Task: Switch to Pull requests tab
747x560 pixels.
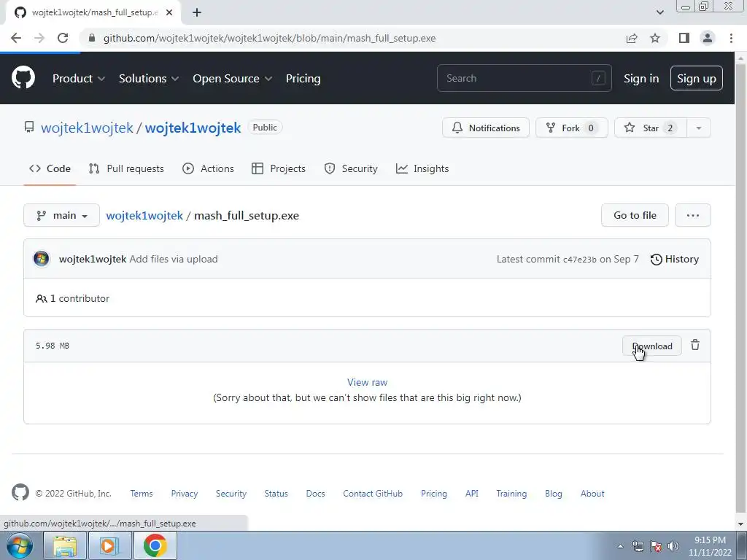Action: (x=126, y=168)
